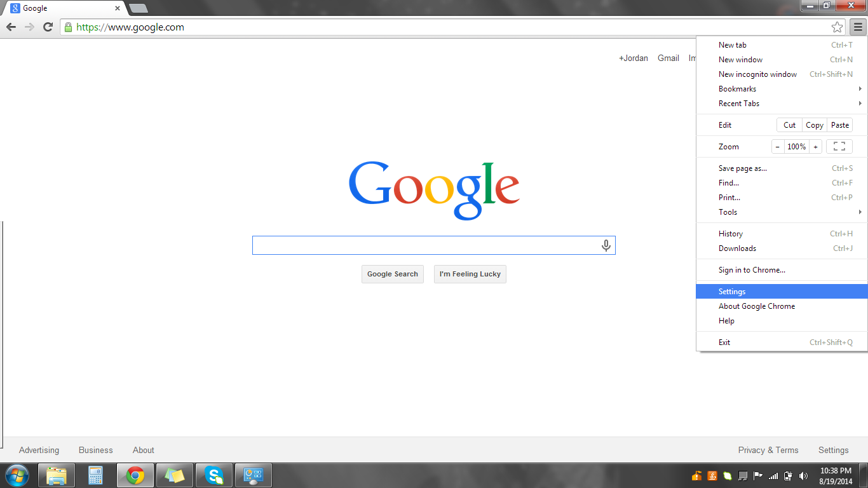Click the Paste button in Edit row

point(840,125)
